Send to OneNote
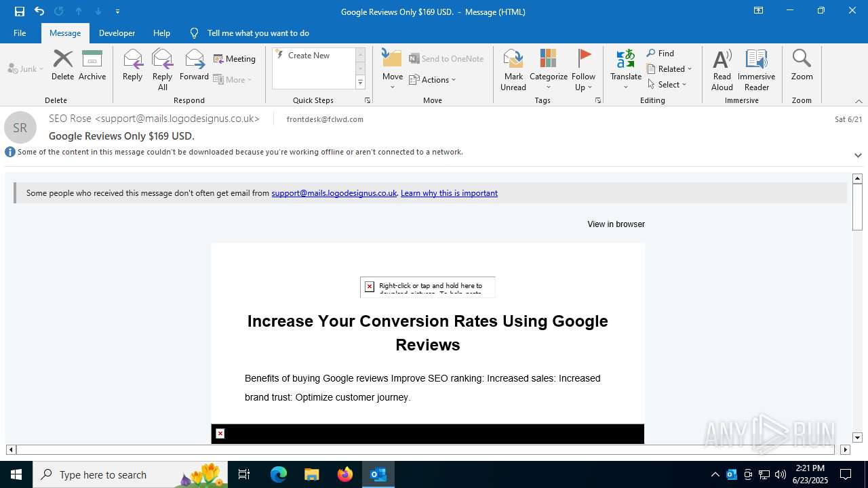The width and height of the screenshot is (868, 488). click(446, 59)
